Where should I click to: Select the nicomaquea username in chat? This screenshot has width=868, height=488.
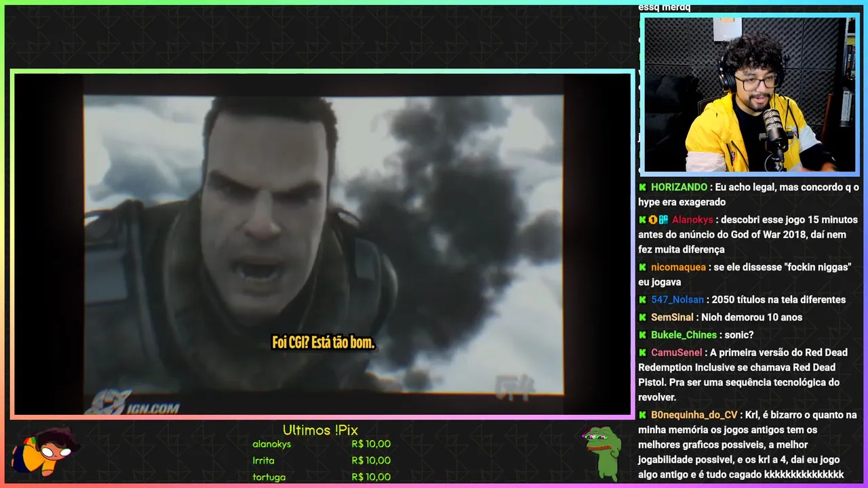point(678,267)
